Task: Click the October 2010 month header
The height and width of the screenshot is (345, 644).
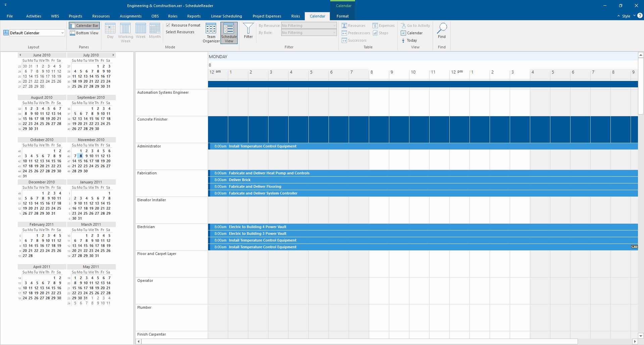Action: pyautogui.click(x=42, y=139)
